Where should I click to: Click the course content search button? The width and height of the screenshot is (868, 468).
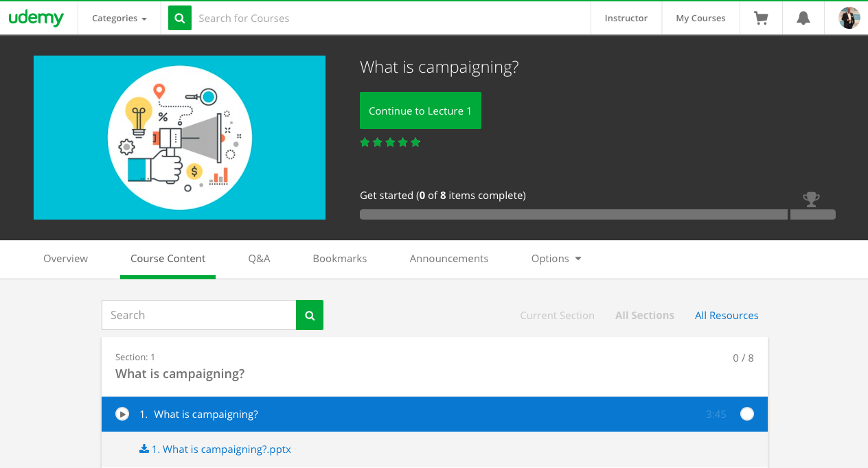tap(310, 315)
